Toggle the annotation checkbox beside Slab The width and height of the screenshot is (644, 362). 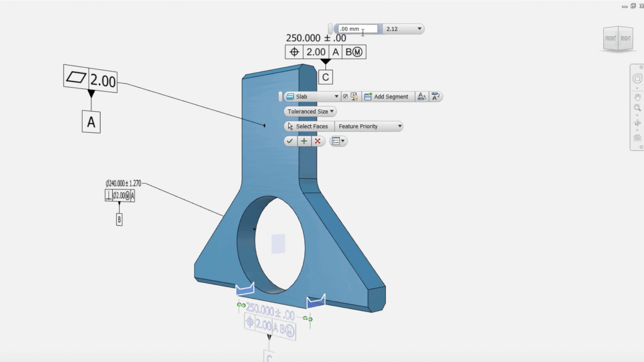click(345, 96)
